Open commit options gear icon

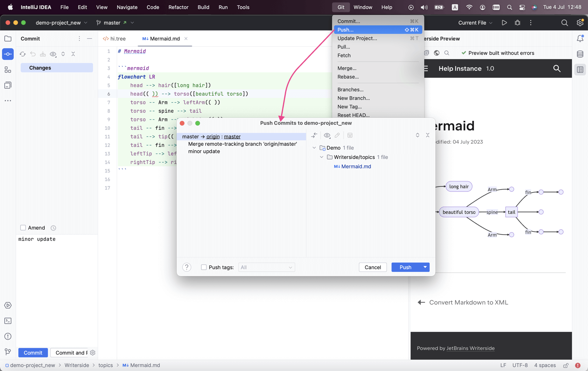coord(93,353)
